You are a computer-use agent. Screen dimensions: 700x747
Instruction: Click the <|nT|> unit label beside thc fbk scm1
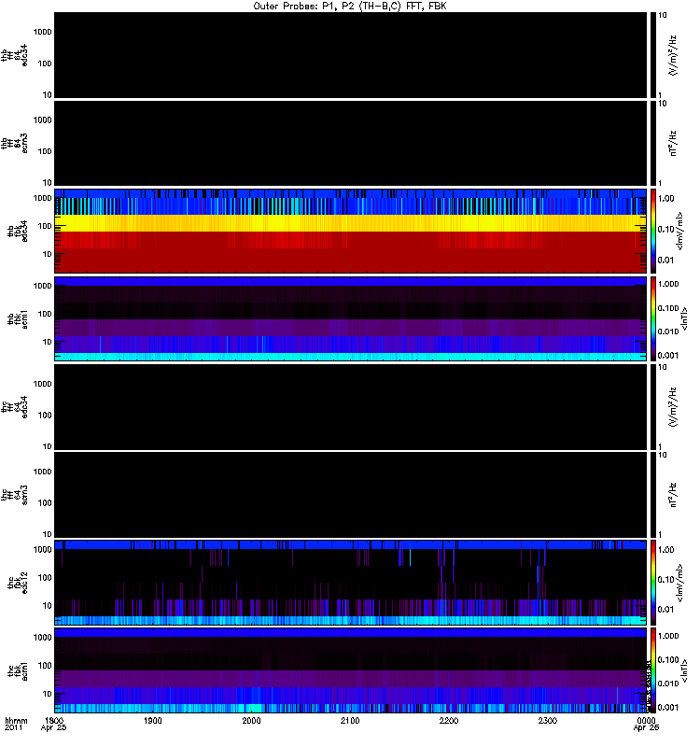pyautogui.click(x=684, y=670)
